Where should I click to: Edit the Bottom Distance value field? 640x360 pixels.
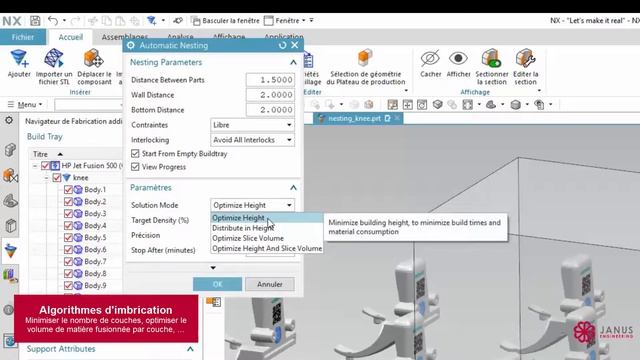point(270,110)
